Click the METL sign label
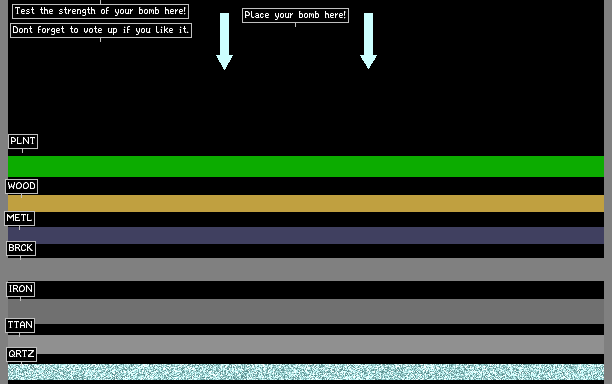 point(19,218)
